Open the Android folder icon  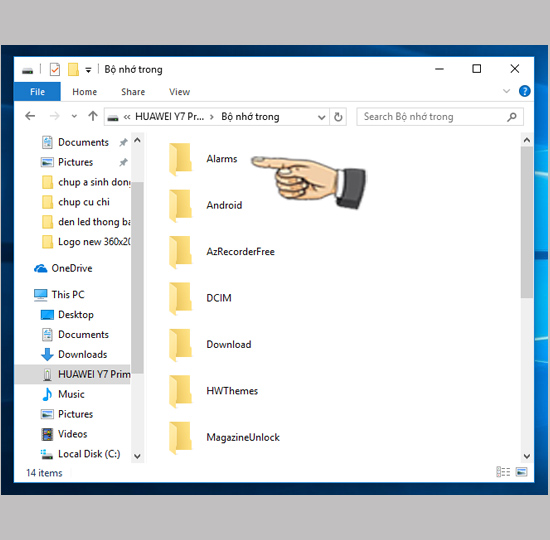point(180,205)
